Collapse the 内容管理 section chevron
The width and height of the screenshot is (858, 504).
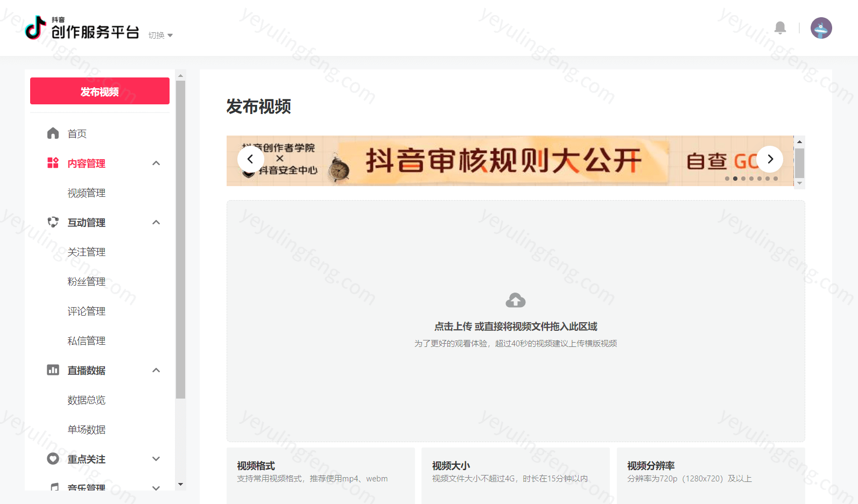(156, 163)
